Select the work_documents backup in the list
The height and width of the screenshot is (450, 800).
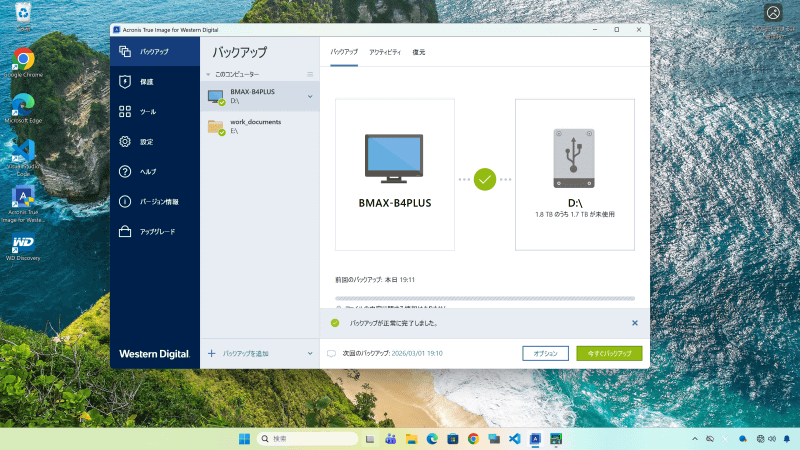260,126
